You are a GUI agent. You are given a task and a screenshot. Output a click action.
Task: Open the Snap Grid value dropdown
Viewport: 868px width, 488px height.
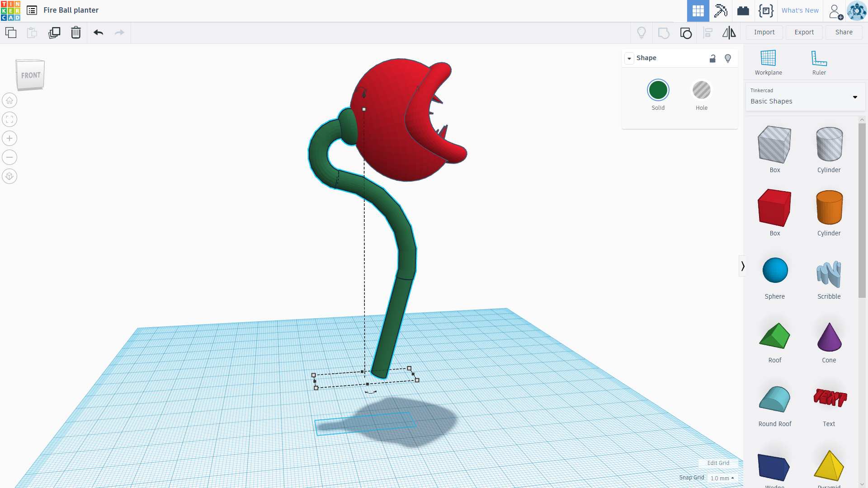(722, 478)
